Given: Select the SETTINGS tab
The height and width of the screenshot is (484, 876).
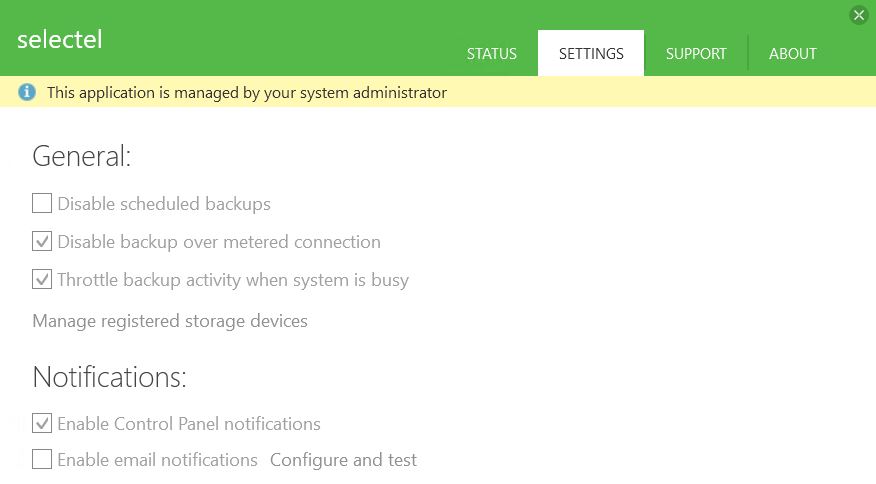Looking at the screenshot, I should pos(591,54).
